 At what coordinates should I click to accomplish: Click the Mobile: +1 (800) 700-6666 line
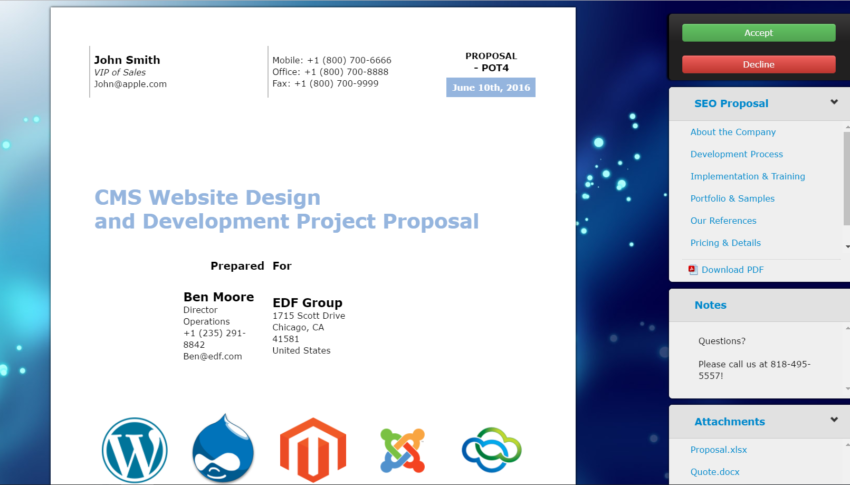click(x=332, y=60)
